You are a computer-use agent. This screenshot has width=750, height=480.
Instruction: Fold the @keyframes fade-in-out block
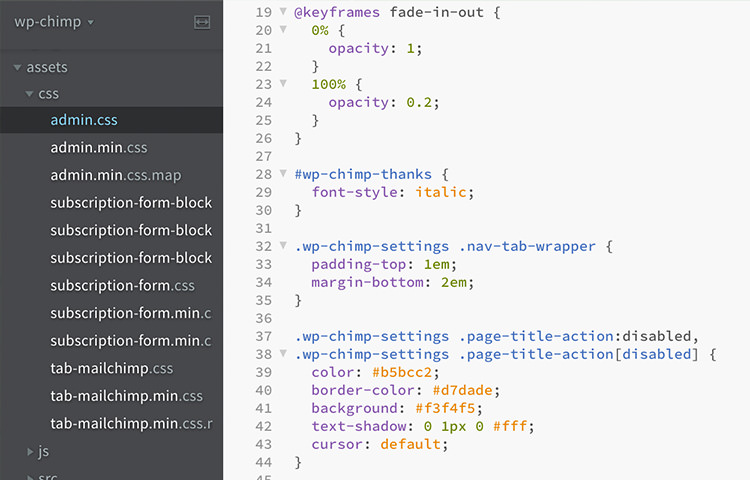coord(284,13)
